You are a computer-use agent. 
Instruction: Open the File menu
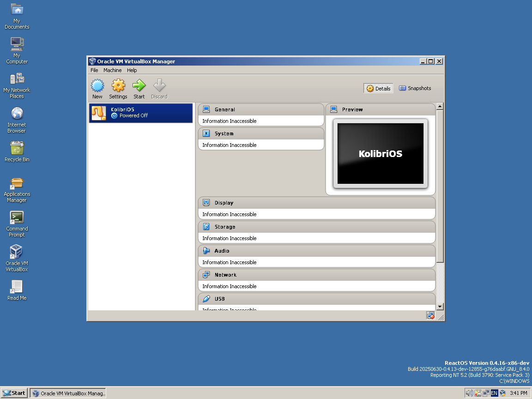click(94, 70)
